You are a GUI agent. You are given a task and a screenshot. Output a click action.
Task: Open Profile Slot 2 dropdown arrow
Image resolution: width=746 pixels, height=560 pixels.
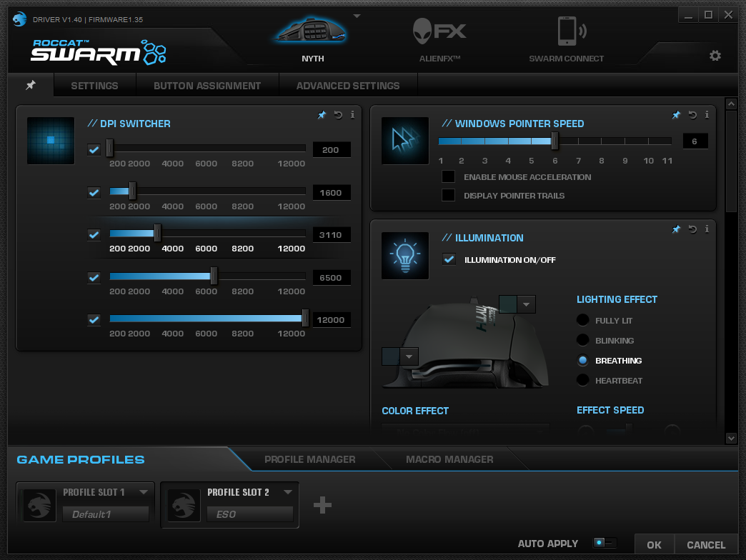[287, 492]
